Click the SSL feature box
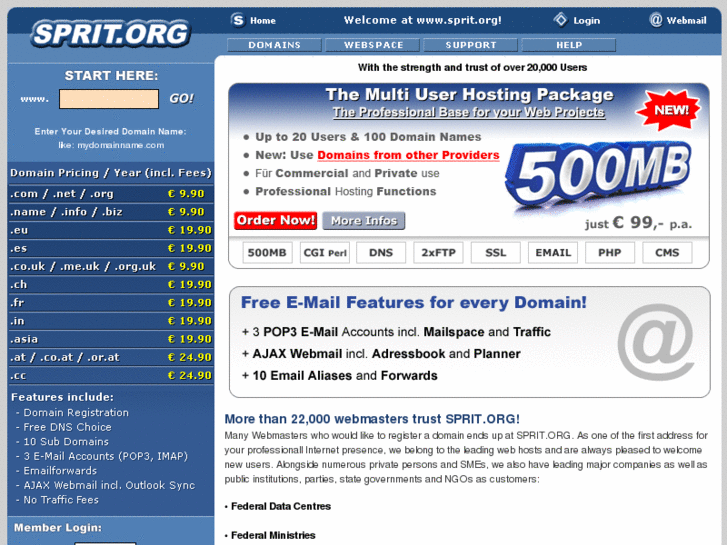727x545 pixels. click(496, 253)
